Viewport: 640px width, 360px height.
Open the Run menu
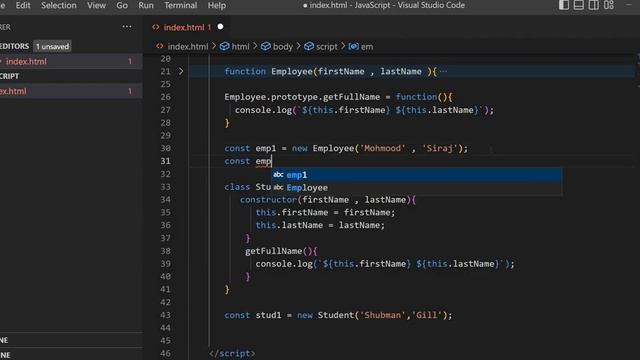pos(146,5)
